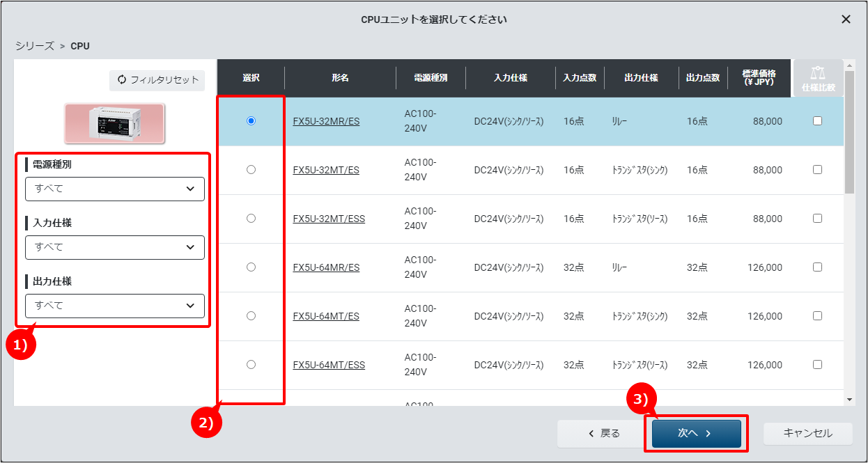Screen dimensions: 868x463
Task: Click the 形名 column header
Action: click(x=340, y=78)
